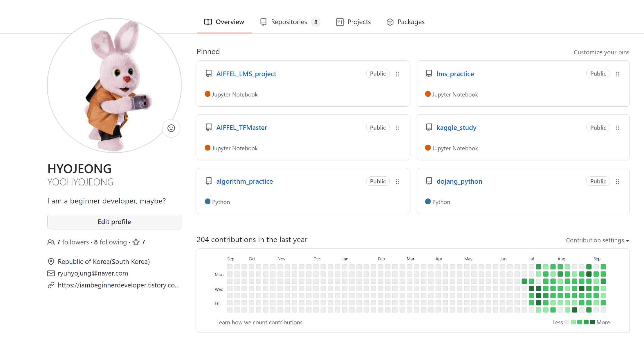Click drag handle on kaggle_study pin
This screenshot has height=338, width=644.
coord(618,128)
